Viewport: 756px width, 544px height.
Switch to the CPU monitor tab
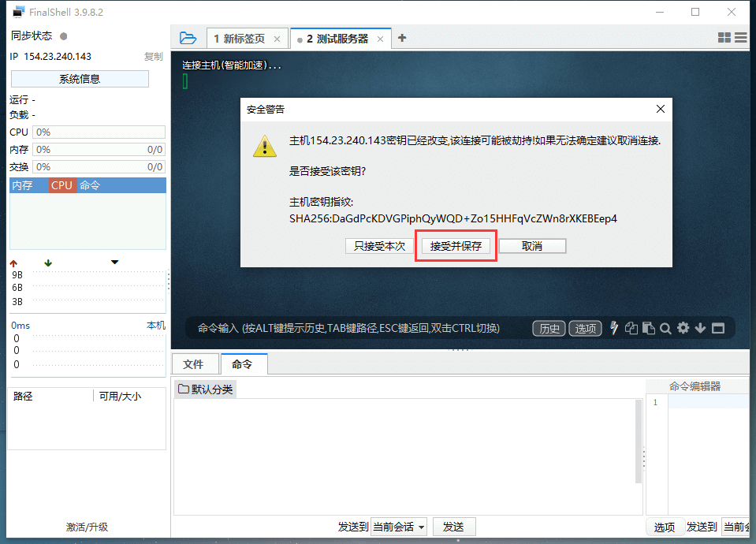coord(61,184)
